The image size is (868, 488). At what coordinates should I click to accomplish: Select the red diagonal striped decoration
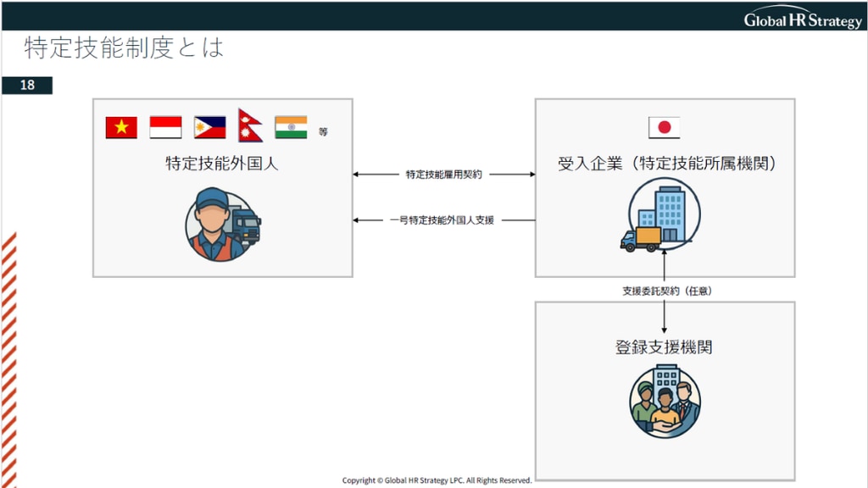[x=8, y=356]
